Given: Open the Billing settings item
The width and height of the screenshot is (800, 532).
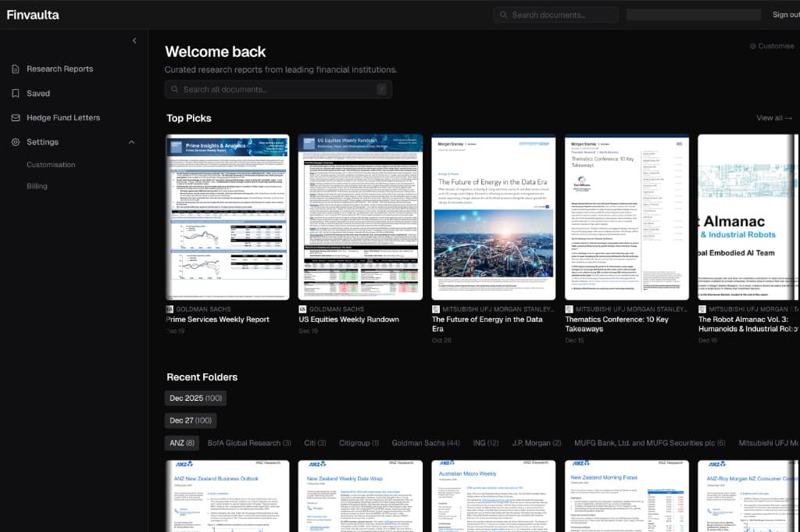Looking at the screenshot, I should (37, 186).
